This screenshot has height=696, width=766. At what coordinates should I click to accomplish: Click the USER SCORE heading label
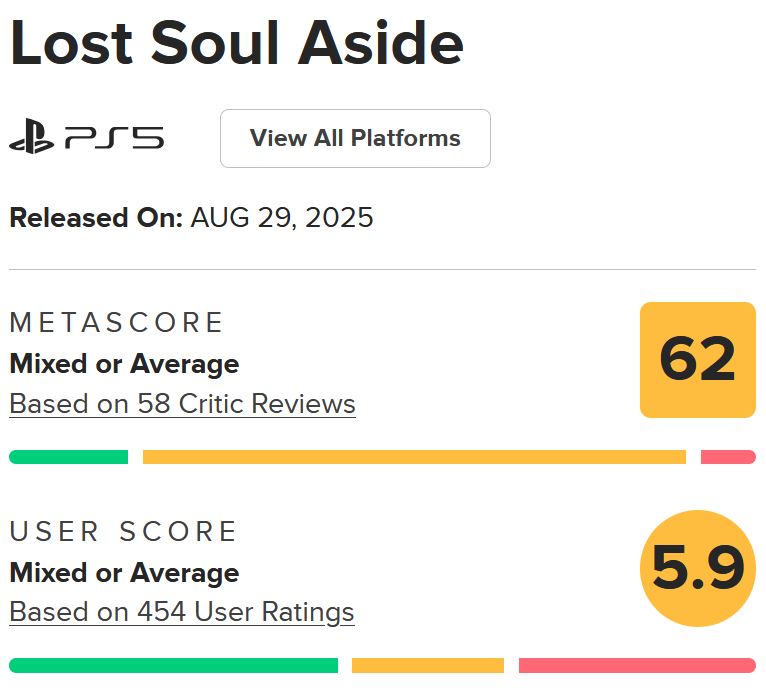[124, 531]
